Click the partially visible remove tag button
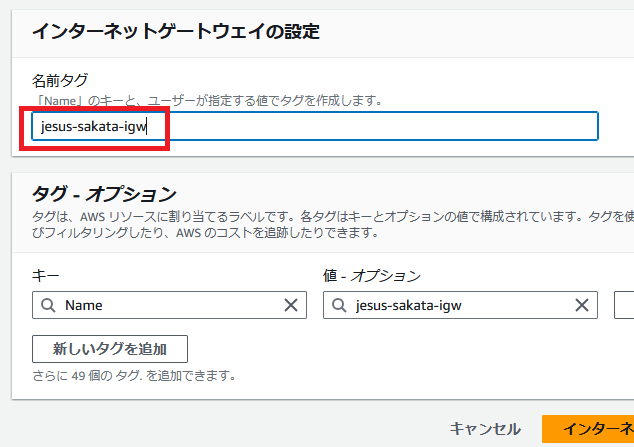The image size is (634, 447). (x=624, y=305)
